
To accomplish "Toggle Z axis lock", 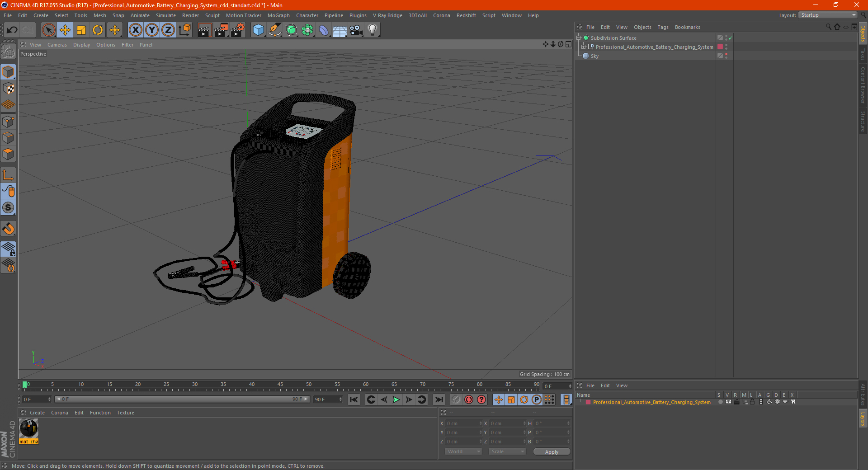I will click(168, 30).
